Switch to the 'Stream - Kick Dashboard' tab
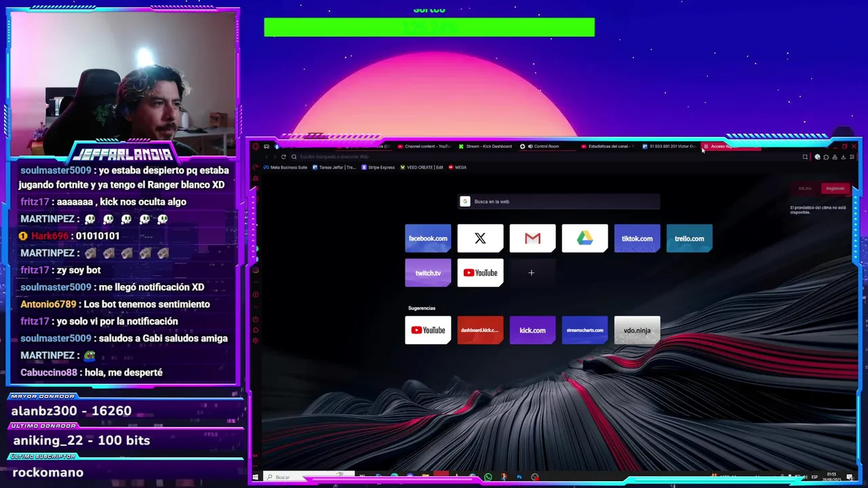This screenshot has width=868, height=488. pos(485,146)
